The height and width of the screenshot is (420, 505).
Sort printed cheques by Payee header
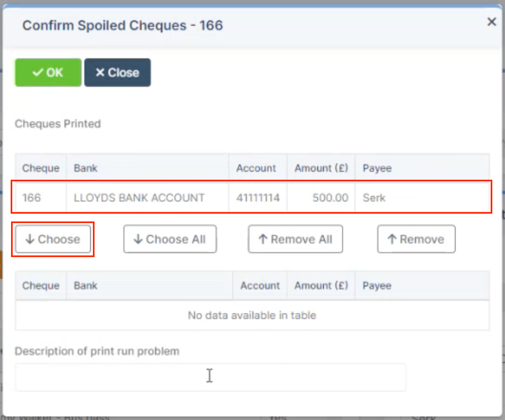422,168
